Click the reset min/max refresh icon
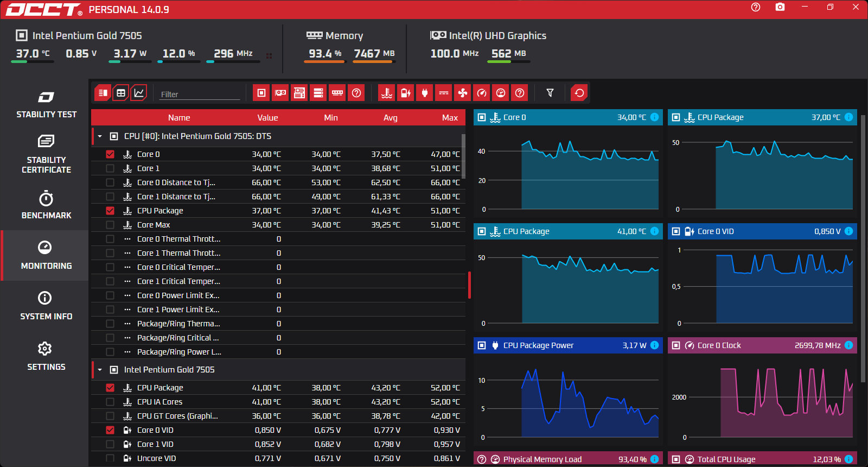This screenshot has width=868, height=467. [579, 93]
